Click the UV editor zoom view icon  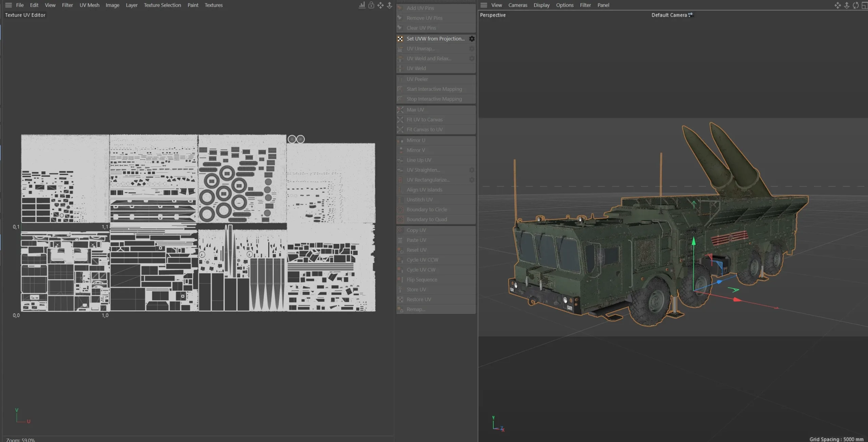pyautogui.click(x=390, y=5)
